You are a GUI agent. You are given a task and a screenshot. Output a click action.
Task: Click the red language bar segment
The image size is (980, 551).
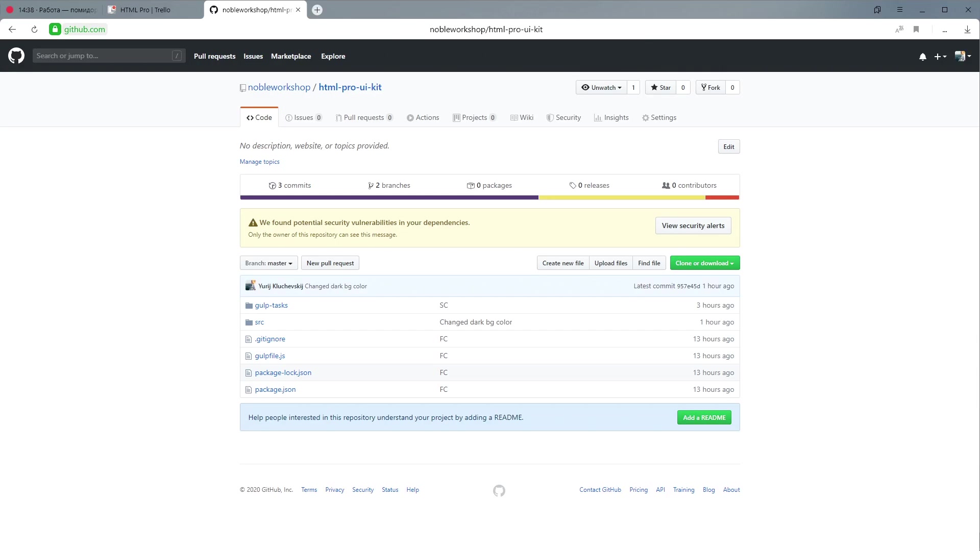(722, 197)
